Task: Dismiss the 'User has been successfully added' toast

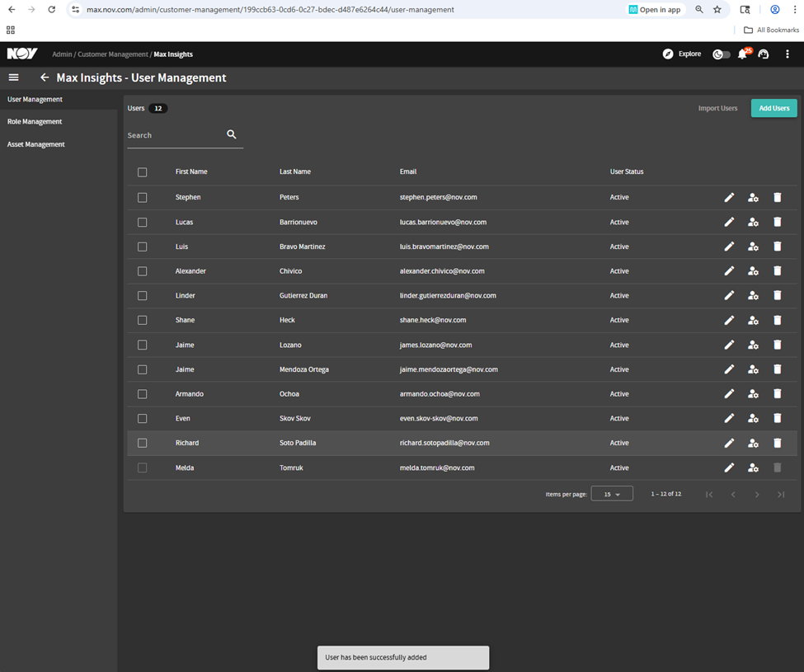Action: 403,657
